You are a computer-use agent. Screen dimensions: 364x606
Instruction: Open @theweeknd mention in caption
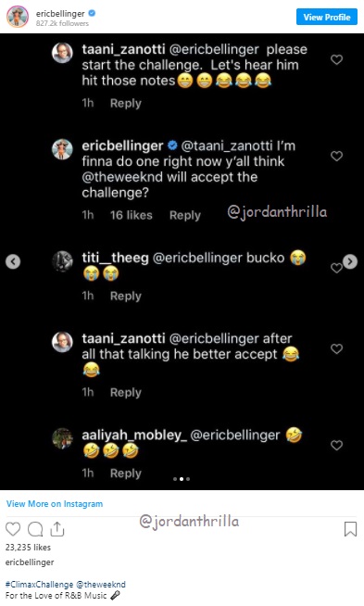[x=101, y=585]
